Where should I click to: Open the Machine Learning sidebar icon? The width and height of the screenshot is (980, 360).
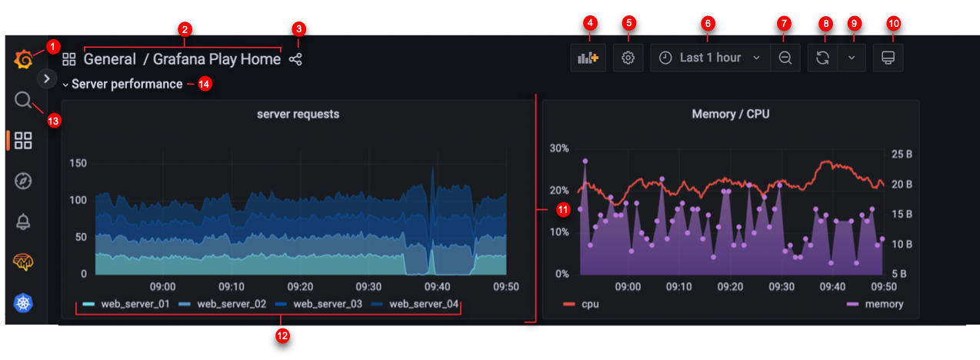click(x=23, y=263)
